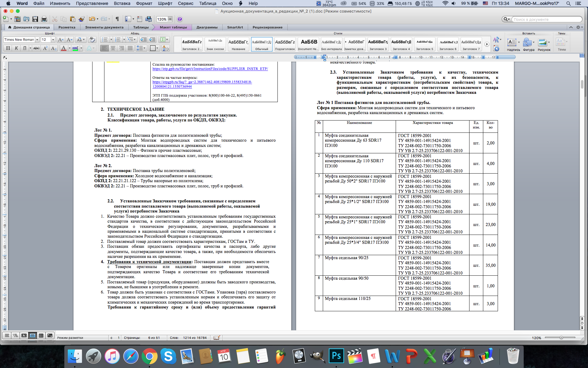Open the Вставка menu
The height and width of the screenshot is (368, 588).
122,3
